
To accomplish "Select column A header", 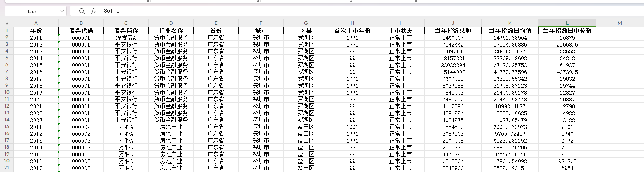I will click(x=36, y=23).
